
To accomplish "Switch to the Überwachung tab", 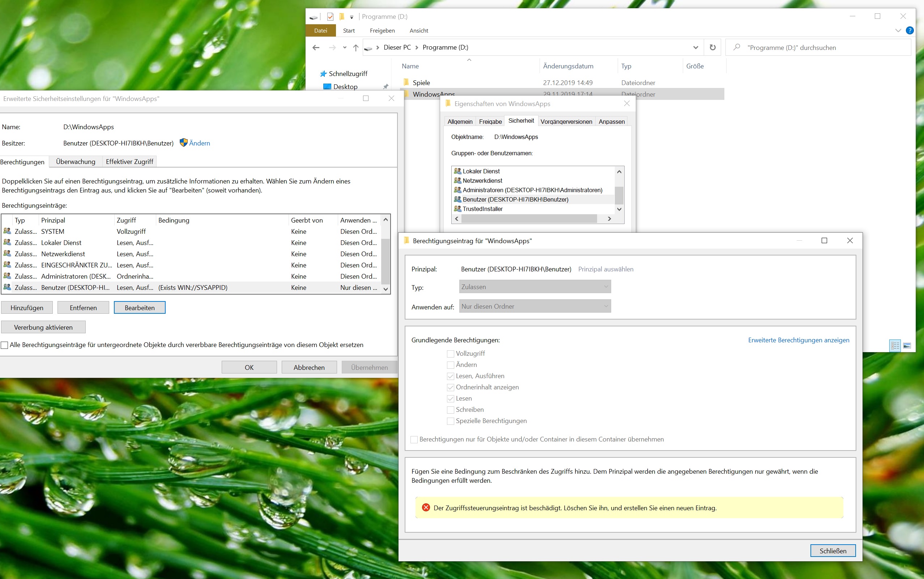I will coord(75,162).
